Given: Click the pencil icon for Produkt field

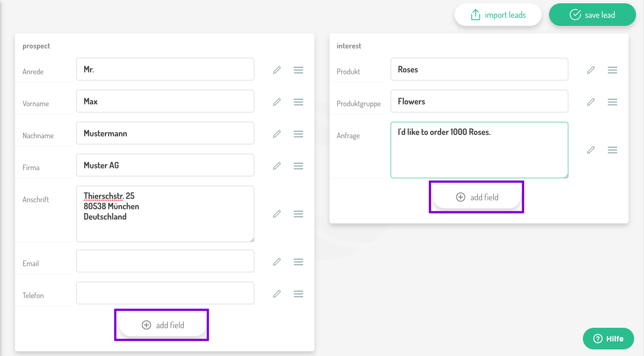Looking at the screenshot, I should [x=591, y=70].
